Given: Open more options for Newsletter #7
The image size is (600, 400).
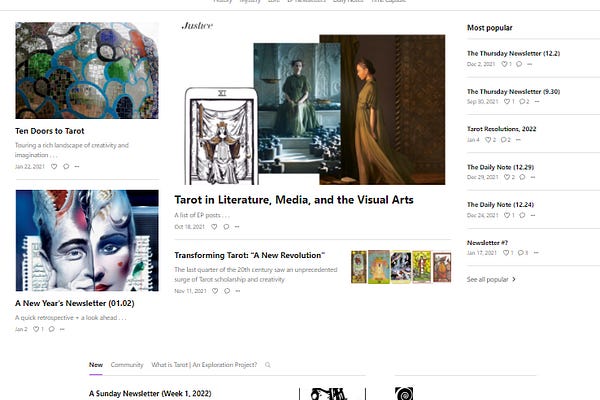Looking at the screenshot, I should [x=536, y=253].
